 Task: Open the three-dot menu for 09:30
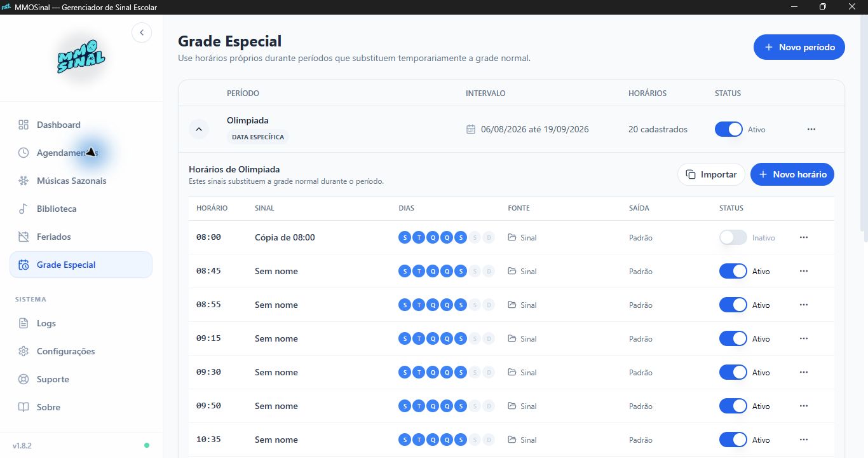804,372
